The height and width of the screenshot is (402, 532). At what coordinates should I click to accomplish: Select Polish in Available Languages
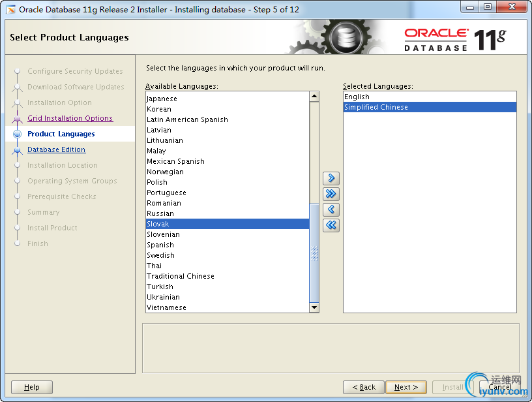point(228,182)
